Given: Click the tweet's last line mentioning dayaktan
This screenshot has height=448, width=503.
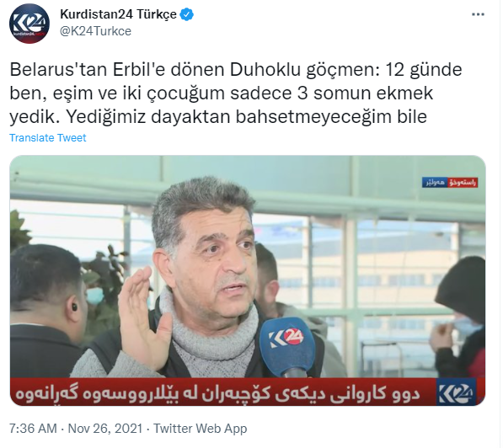Looking at the screenshot, I should pos(218,117).
